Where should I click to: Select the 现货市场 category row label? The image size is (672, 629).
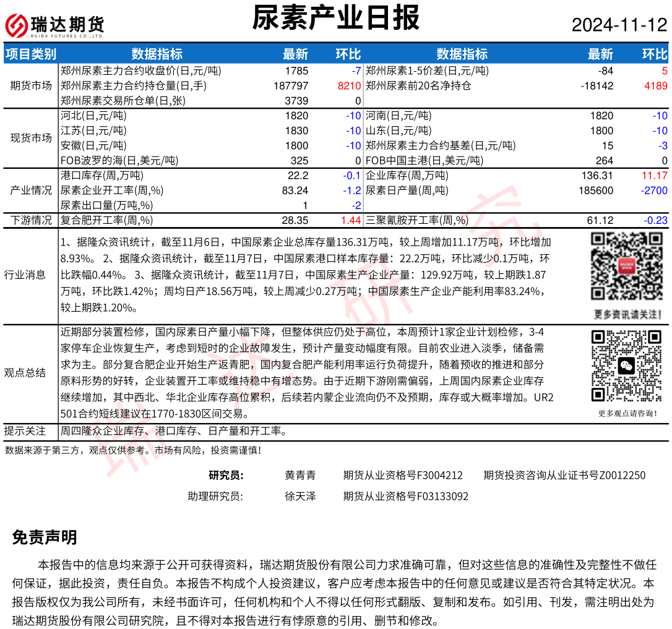coord(31,138)
